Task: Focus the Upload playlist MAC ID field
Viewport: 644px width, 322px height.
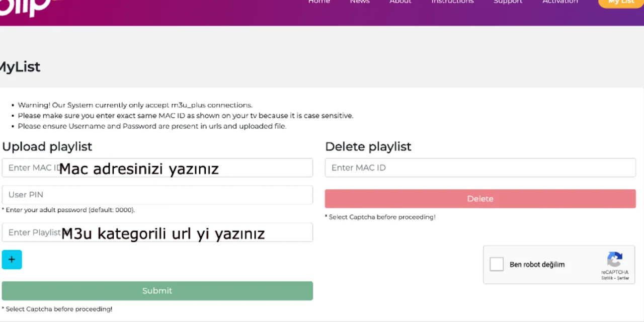Action: (x=157, y=168)
